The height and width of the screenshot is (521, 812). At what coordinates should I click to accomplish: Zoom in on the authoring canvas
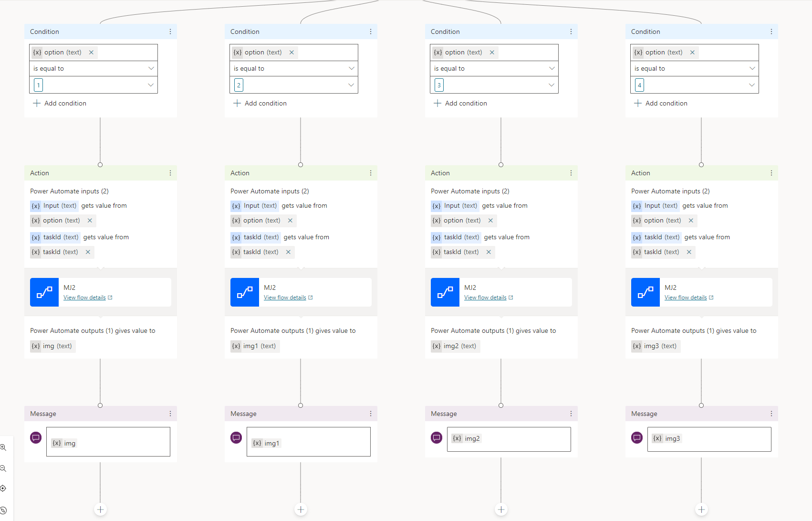click(x=3, y=447)
